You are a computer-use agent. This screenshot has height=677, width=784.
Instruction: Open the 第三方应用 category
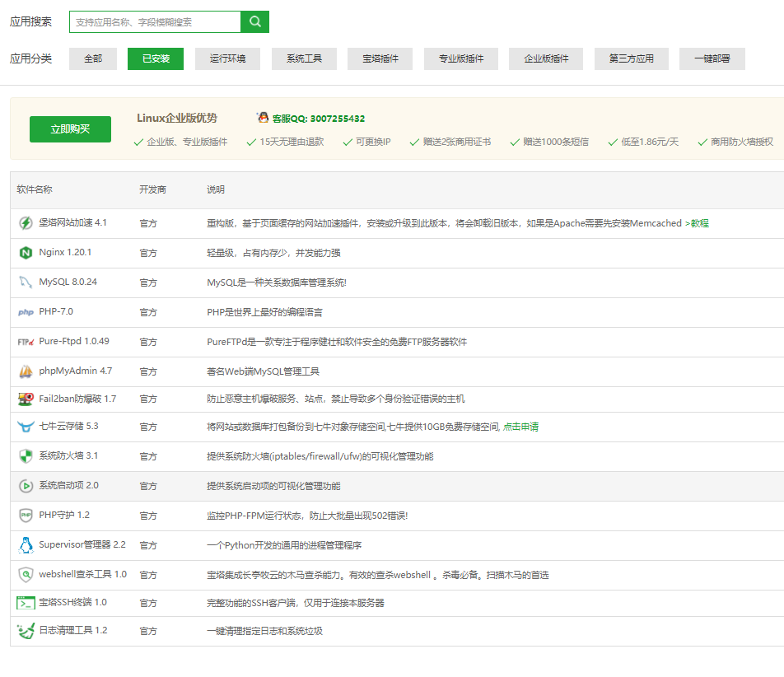tap(631, 58)
